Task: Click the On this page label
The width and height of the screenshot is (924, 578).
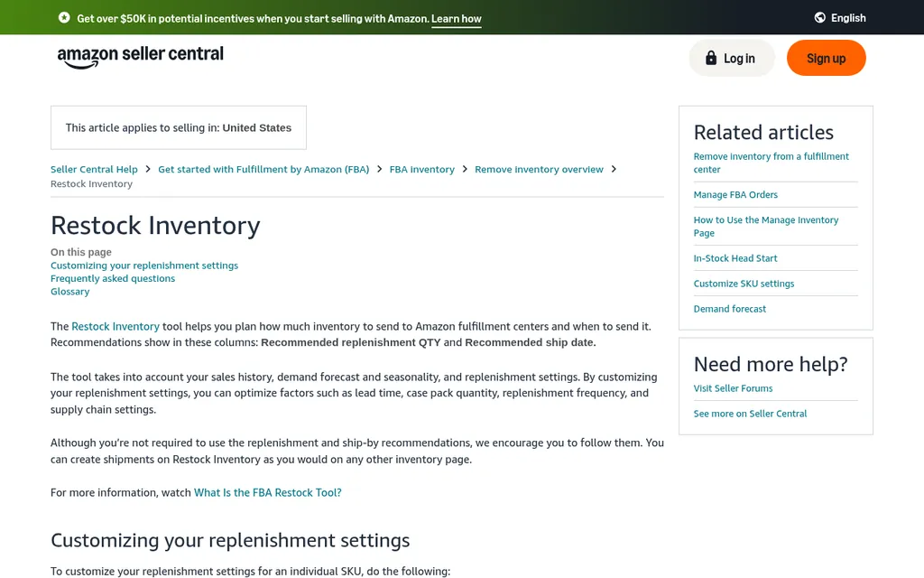Action: [x=80, y=252]
